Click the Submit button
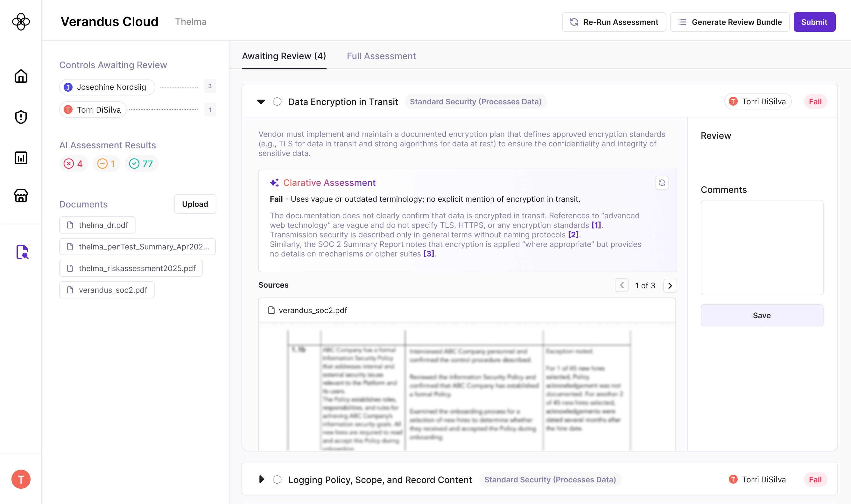851x504 pixels. (x=814, y=22)
